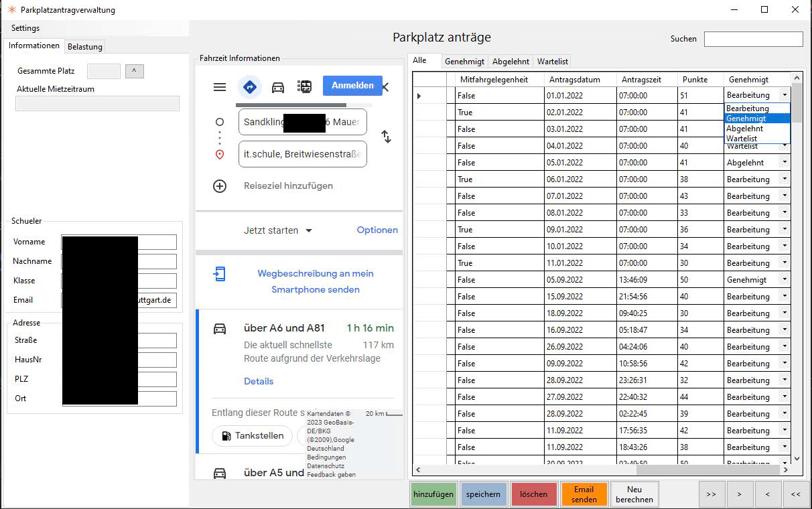
Task: Select Genehmigt in the open status dropdown
Action: (x=744, y=118)
